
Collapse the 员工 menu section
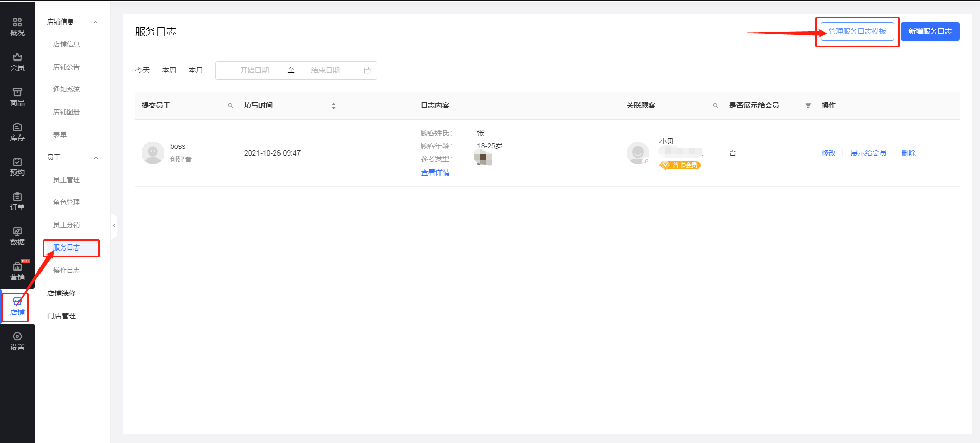(96, 158)
